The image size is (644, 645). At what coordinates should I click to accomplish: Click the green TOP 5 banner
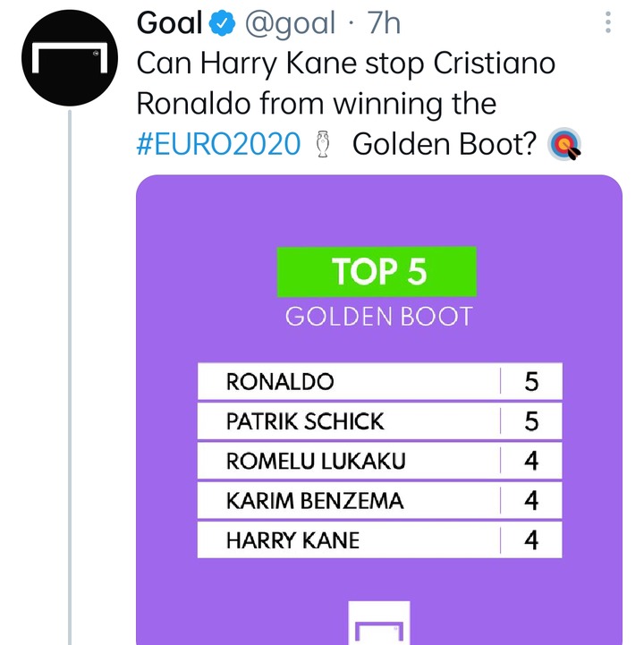pyautogui.click(x=377, y=272)
